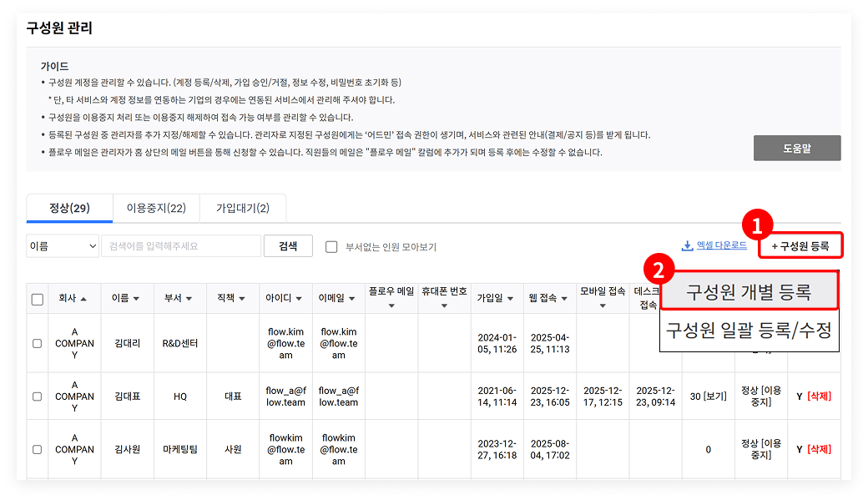Choose 구성원 개별 등록 menu item

(x=749, y=292)
